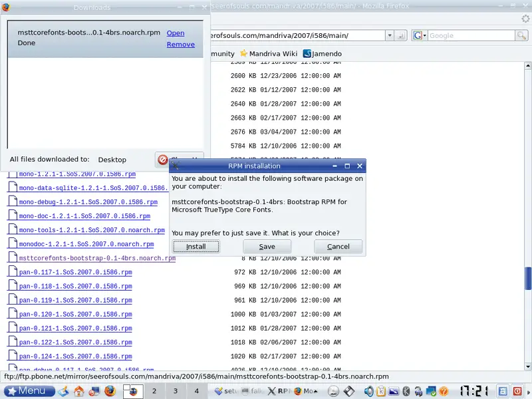Click Install in RPM installation dialog
This screenshot has width=532, height=399.
(196, 247)
